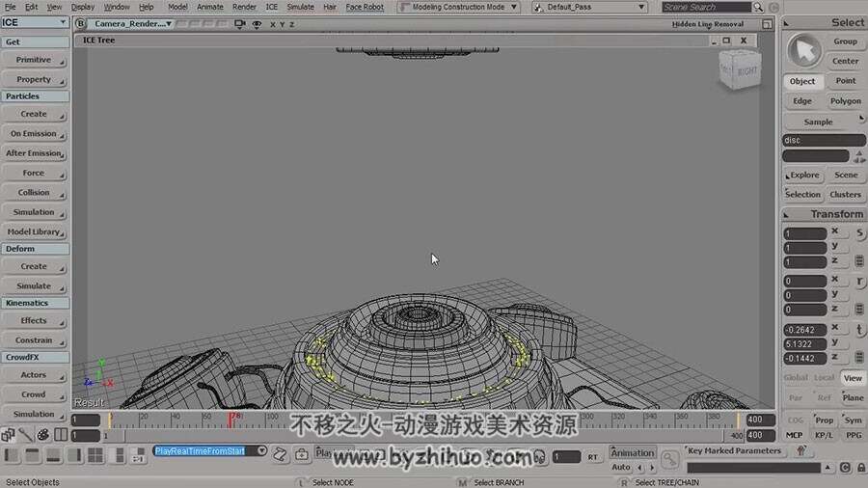Screen dimensions: 868x488
Task: Maximize the viewport using the header square icon
Action: click(x=767, y=24)
